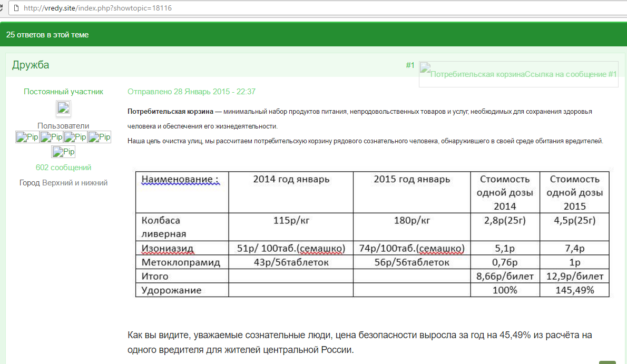Viewport: 627px width, 364px height.
Task: Click the broken user avatar image
Action: pos(63,108)
